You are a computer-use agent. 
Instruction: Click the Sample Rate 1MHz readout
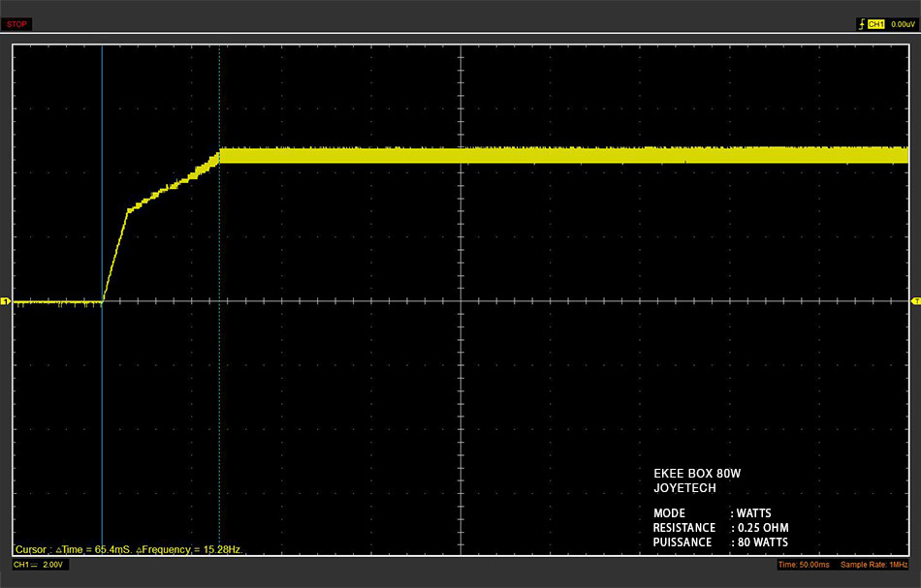coord(874,565)
